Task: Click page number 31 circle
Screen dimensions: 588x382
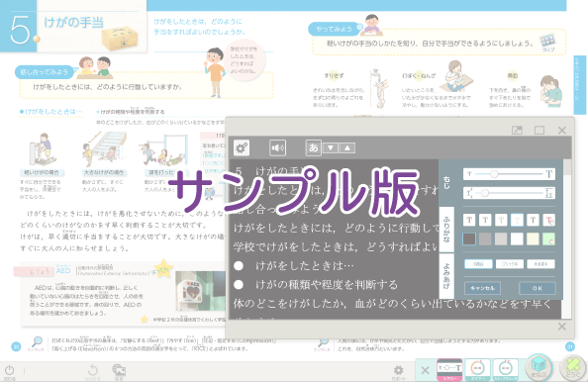Action: [x=570, y=346]
